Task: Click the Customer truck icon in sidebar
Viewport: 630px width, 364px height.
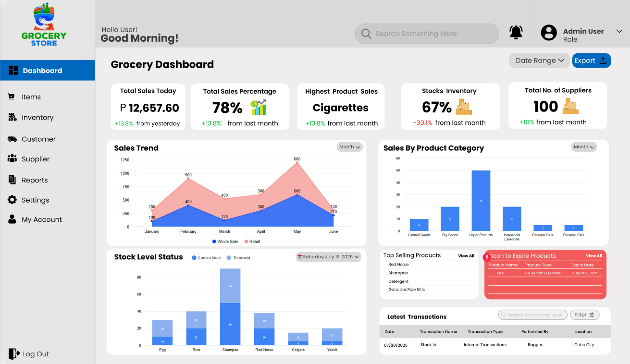Action: 12,139
